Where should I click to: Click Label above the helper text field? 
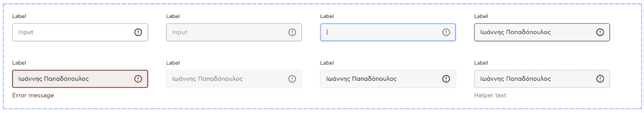(481, 63)
